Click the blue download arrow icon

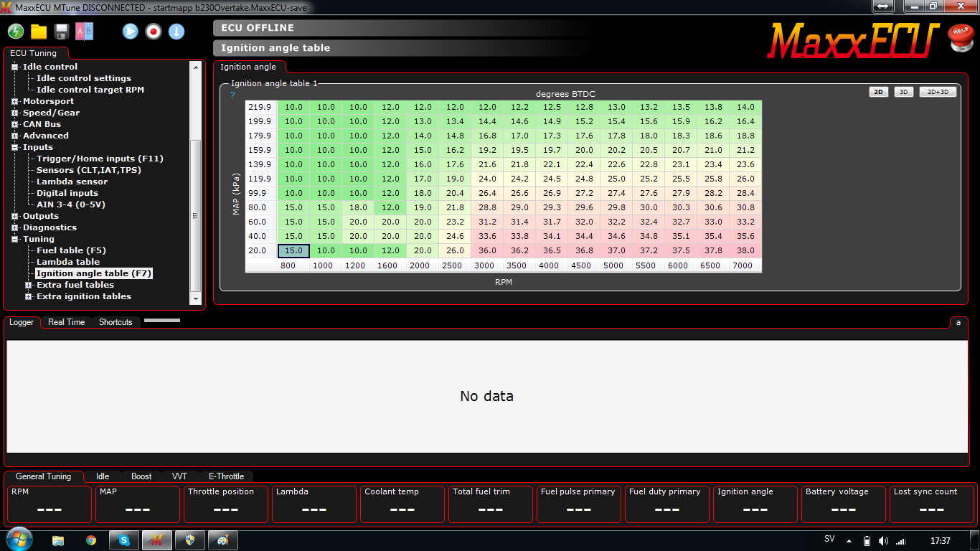pyautogui.click(x=176, y=32)
